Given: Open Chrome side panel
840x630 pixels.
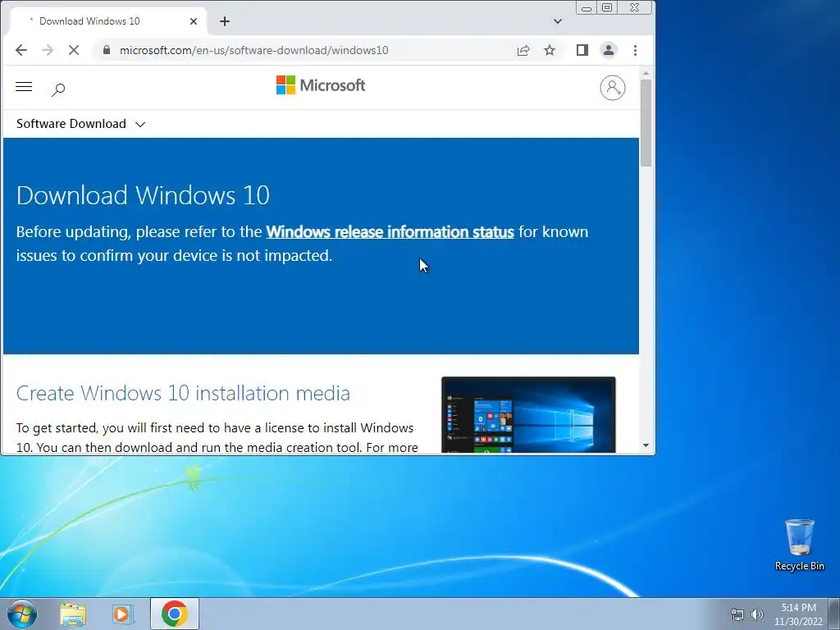Looking at the screenshot, I should [x=582, y=50].
